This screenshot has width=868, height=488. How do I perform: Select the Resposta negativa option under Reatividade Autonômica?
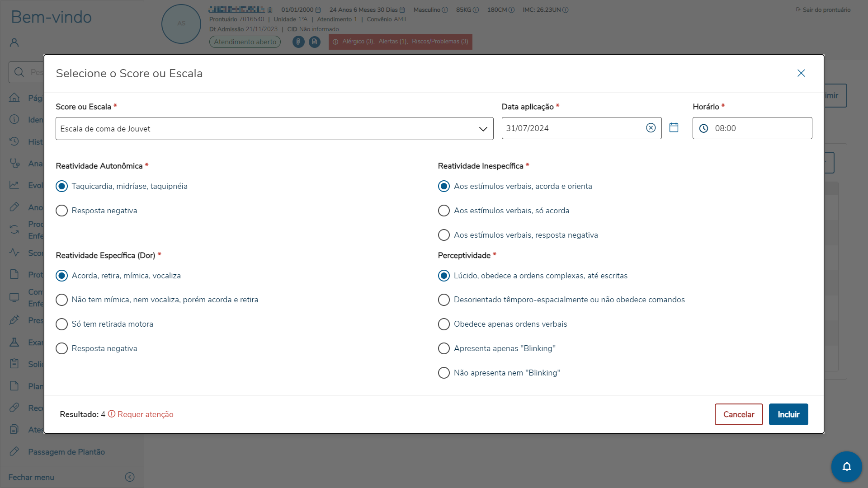click(x=62, y=211)
